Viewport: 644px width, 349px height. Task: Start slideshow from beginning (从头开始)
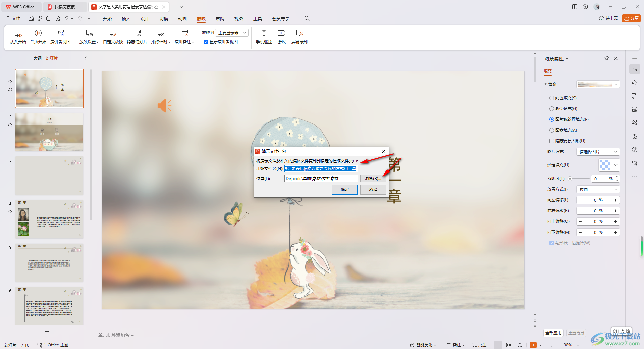[18, 37]
